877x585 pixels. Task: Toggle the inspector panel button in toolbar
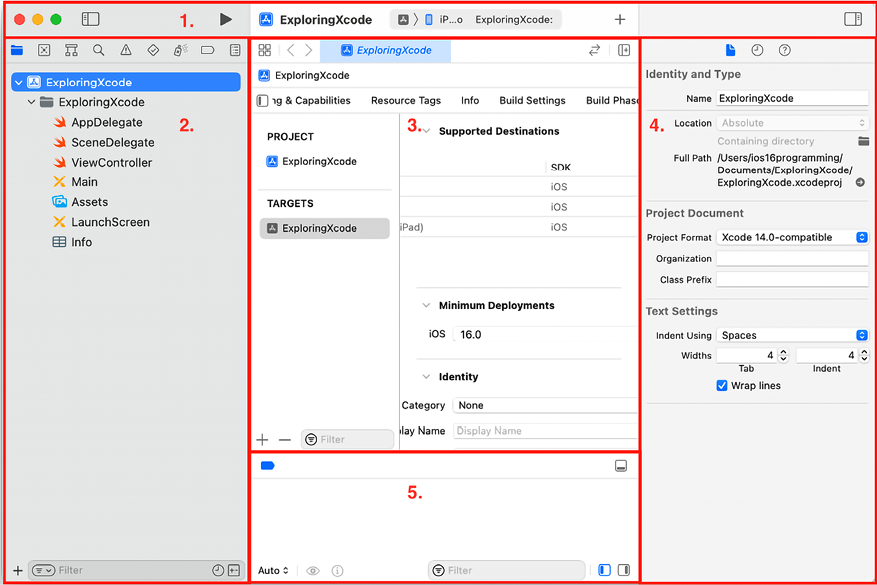tap(853, 20)
